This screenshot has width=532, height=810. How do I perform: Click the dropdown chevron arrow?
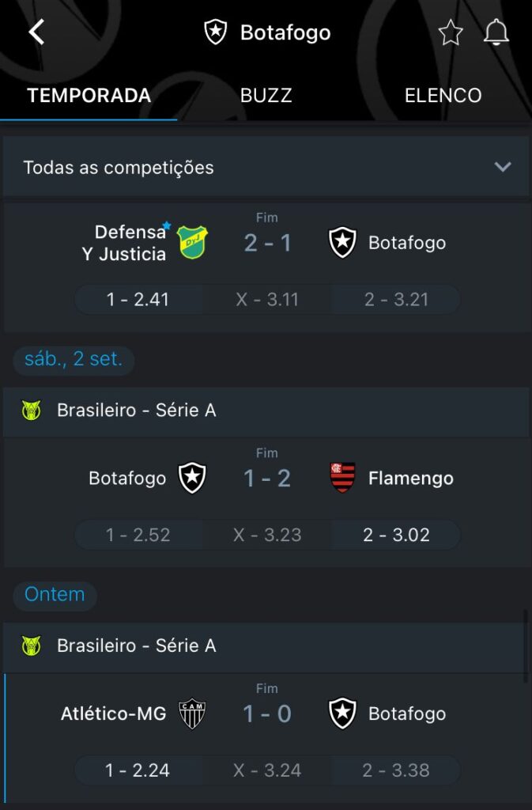(502, 167)
